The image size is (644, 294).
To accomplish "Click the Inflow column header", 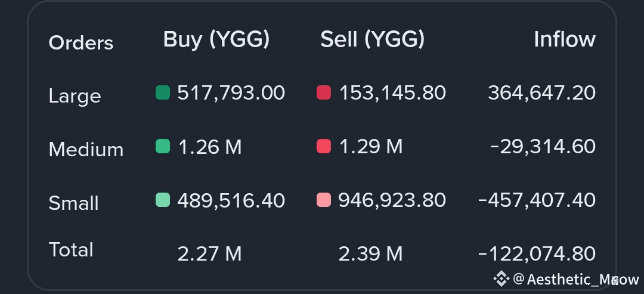I will point(564,39).
